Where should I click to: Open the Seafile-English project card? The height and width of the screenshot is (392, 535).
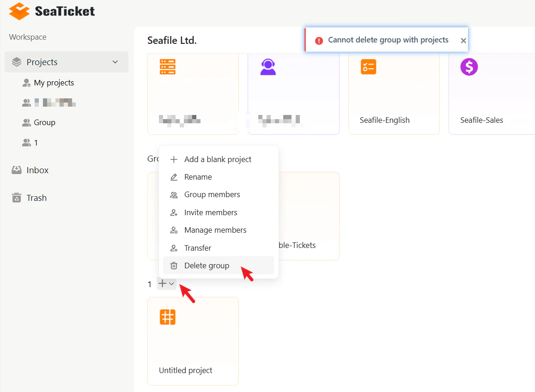[x=394, y=94]
